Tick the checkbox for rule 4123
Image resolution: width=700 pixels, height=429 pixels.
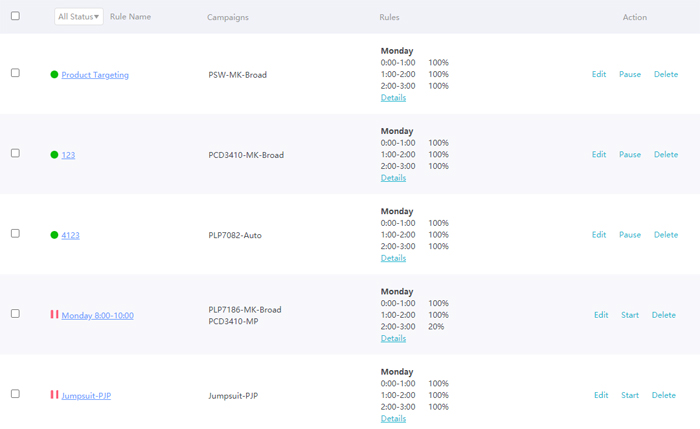point(15,233)
